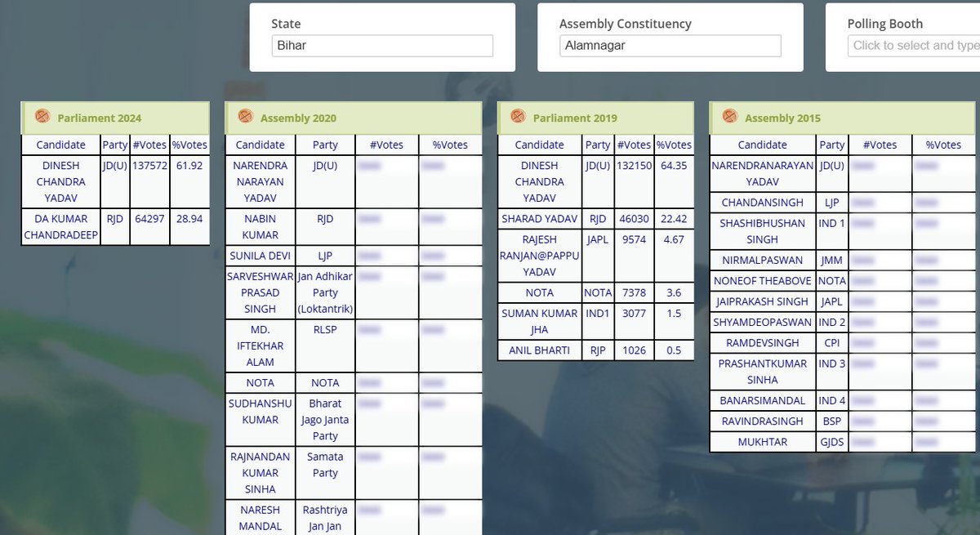
Task: Click the JMM party cell
Action: pyautogui.click(x=832, y=261)
